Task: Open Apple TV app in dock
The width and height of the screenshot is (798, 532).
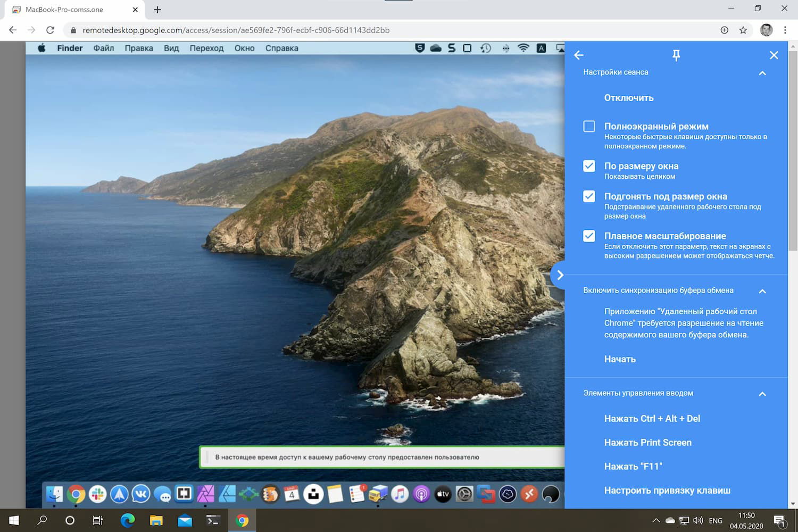Action: [443, 494]
